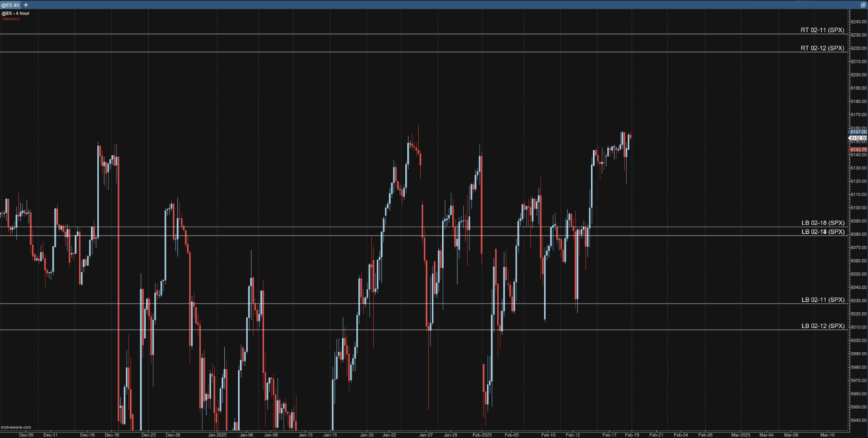The image size is (868, 438).
Task: Click the '@ES - 4 hour' chart title
Action: coord(14,13)
